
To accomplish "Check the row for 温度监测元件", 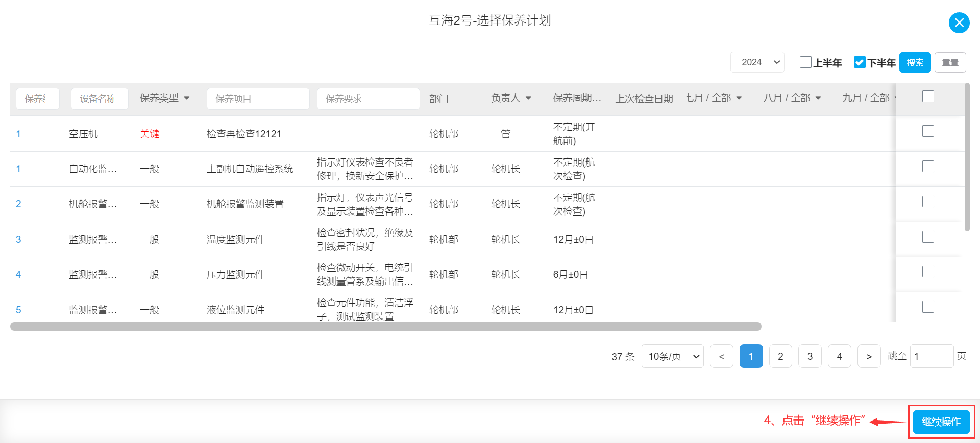I will 928,237.
